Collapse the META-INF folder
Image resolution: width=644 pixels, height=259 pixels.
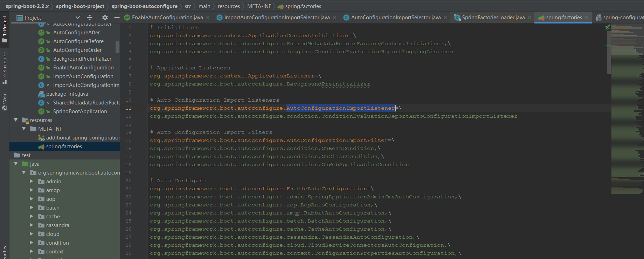point(24,129)
